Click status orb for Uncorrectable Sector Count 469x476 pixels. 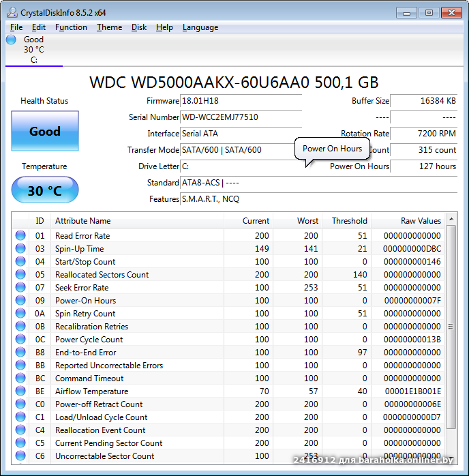click(x=20, y=456)
